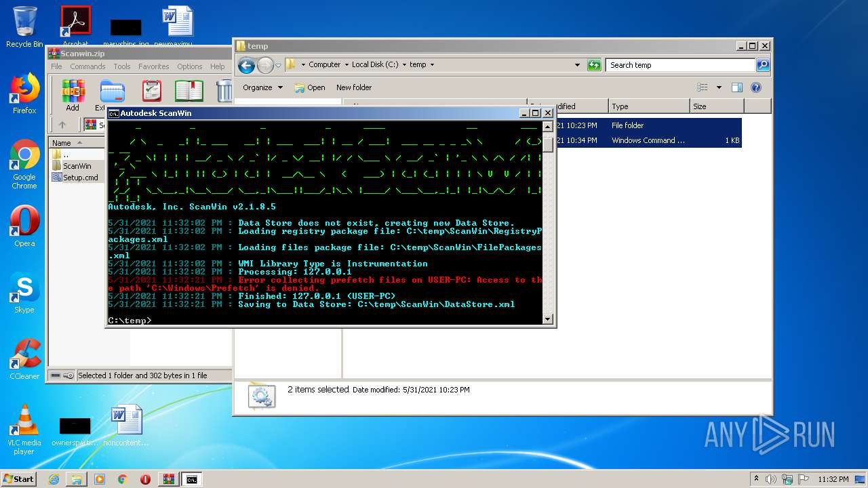
Task: Sort by the Size column header
Action: (717, 106)
